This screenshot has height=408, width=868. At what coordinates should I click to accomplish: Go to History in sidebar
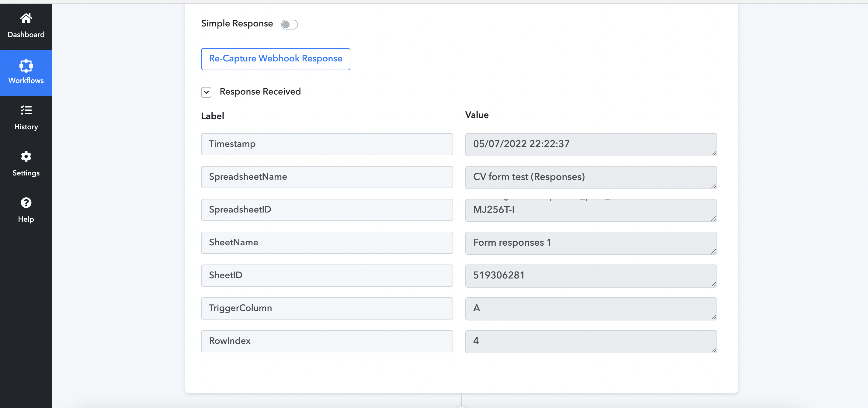point(26,119)
